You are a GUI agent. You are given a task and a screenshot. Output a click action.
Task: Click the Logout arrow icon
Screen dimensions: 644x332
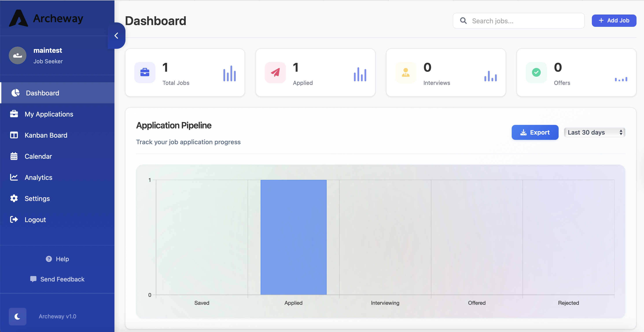[x=14, y=219]
